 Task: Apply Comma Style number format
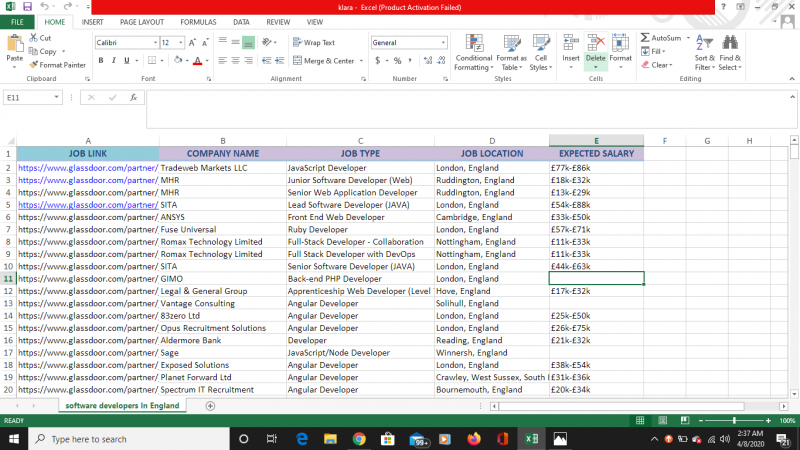click(410, 61)
